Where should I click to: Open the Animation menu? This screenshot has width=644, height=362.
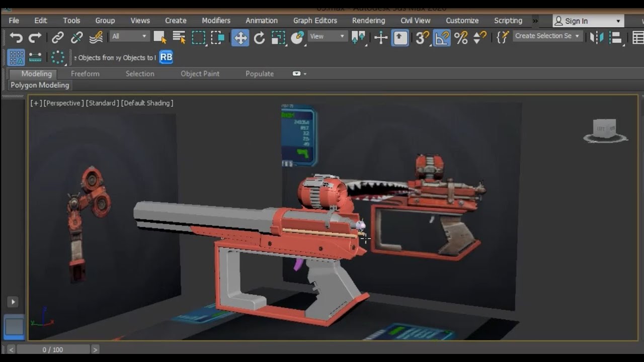pyautogui.click(x=262, y=21)
